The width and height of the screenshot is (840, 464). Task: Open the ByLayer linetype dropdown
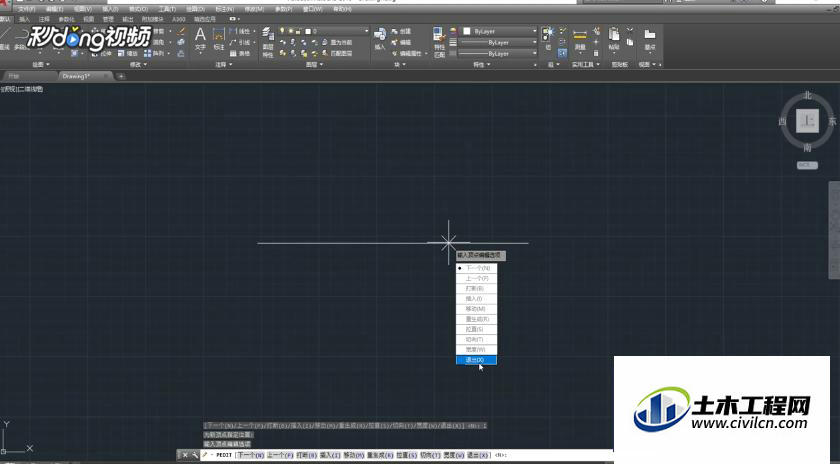(498, 54)
